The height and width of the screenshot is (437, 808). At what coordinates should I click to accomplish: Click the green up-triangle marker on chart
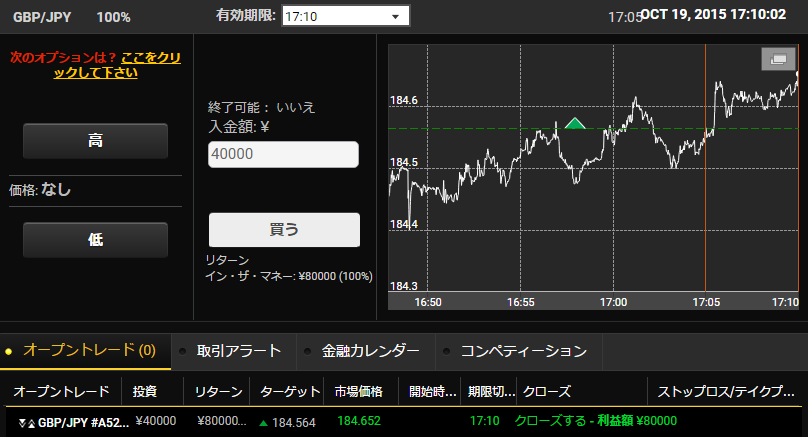coord(575,123)
